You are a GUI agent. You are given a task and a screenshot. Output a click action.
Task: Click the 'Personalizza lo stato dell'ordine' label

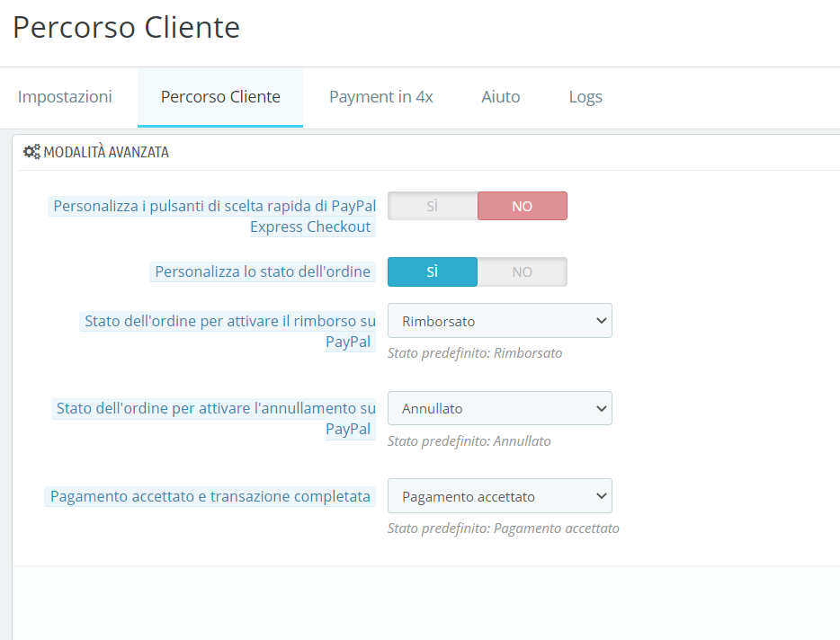click(x=263, y=271)
